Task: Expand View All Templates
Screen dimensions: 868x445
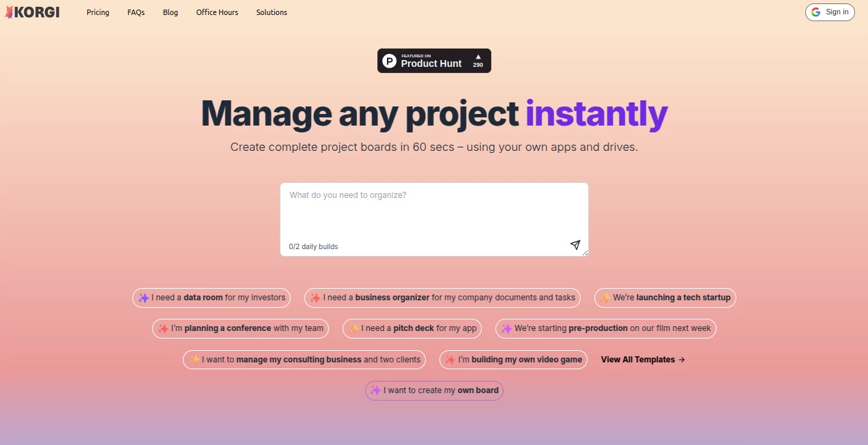Action: (641, 360)
